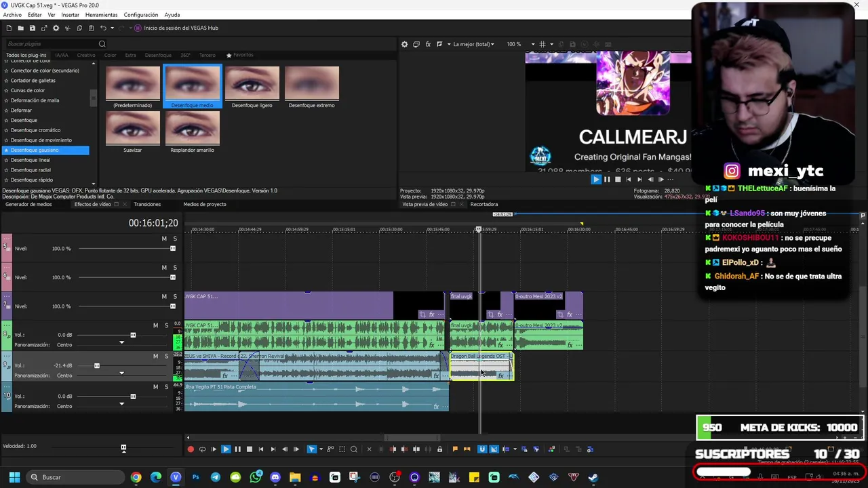The image size is (868, 488).
Task: Stop timeline playback in transport bar
Action: (250, 449)
